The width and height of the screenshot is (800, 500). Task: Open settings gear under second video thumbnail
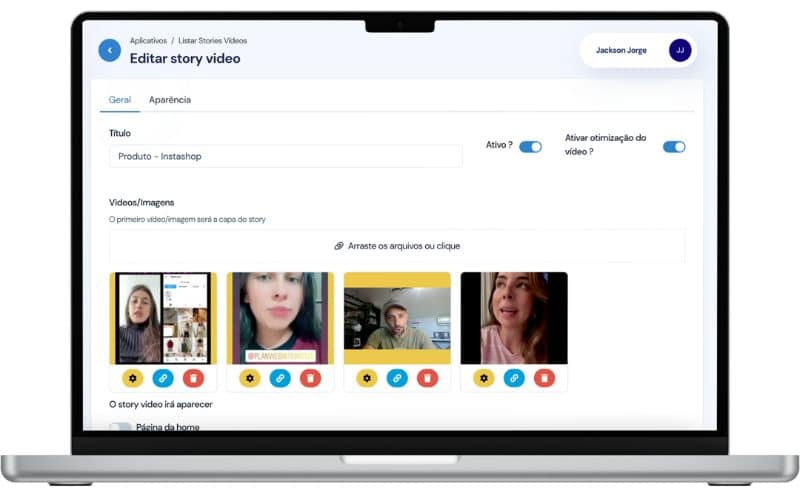point(250,378)
